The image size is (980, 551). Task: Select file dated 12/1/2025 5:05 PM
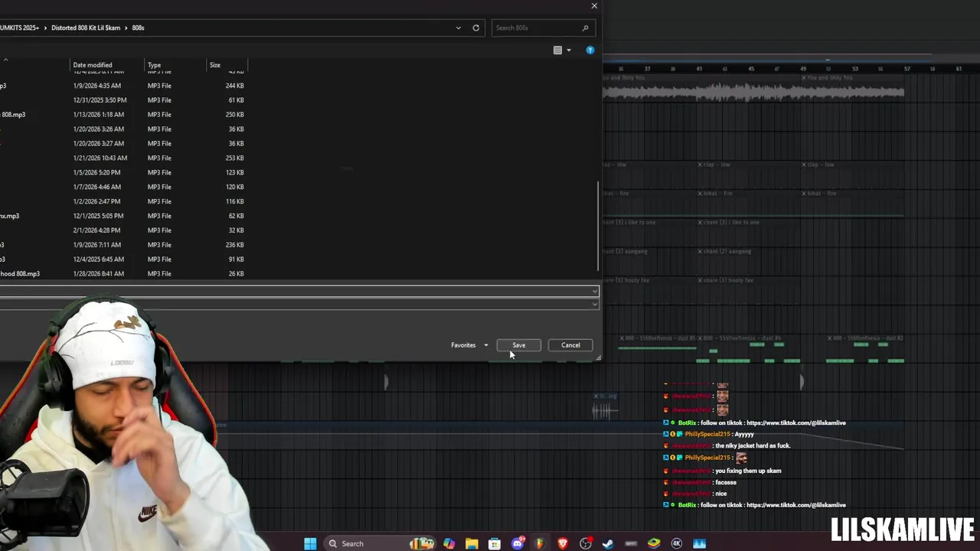tap(122, 216)
